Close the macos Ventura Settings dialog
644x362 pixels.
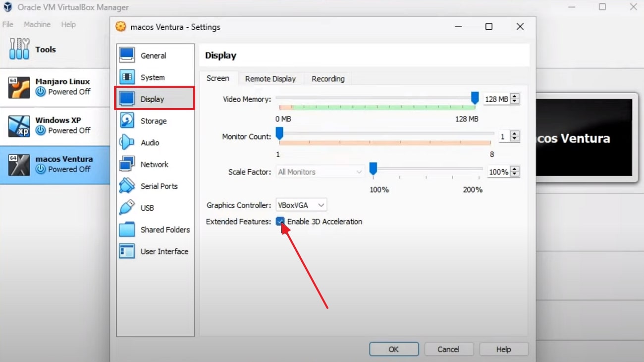click(x=520, y=27)
